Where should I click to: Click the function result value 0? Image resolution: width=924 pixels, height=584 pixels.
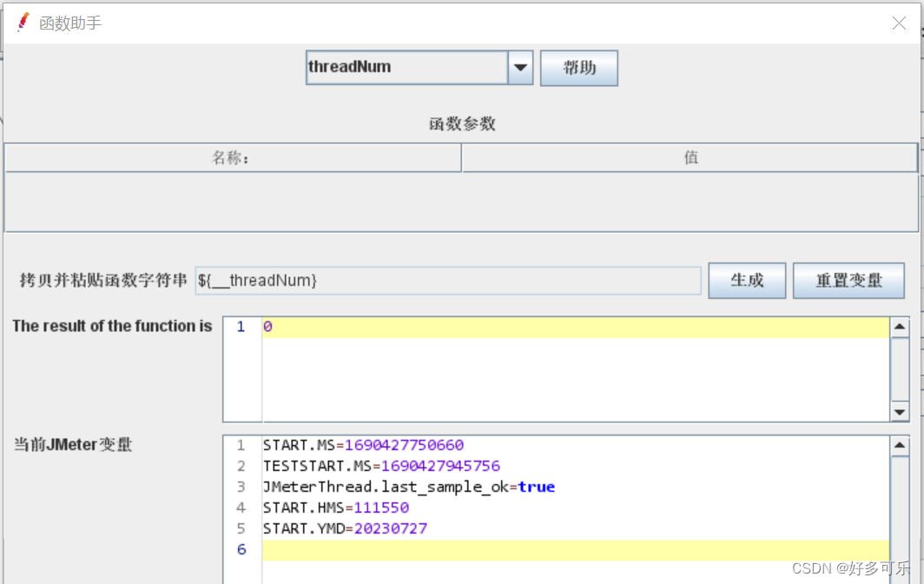[x=267, y=327]
